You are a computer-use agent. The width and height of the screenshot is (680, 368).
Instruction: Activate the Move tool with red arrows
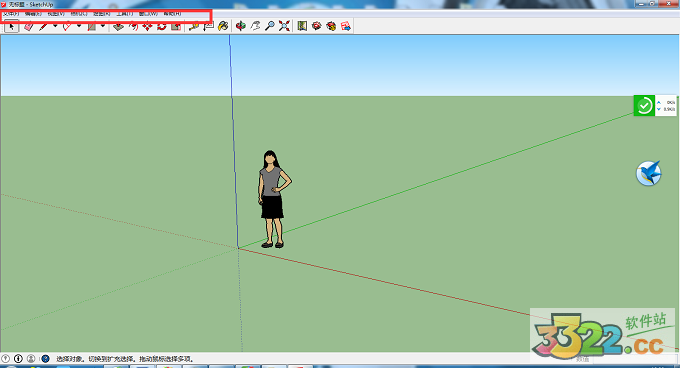click(x=147, y=26)
